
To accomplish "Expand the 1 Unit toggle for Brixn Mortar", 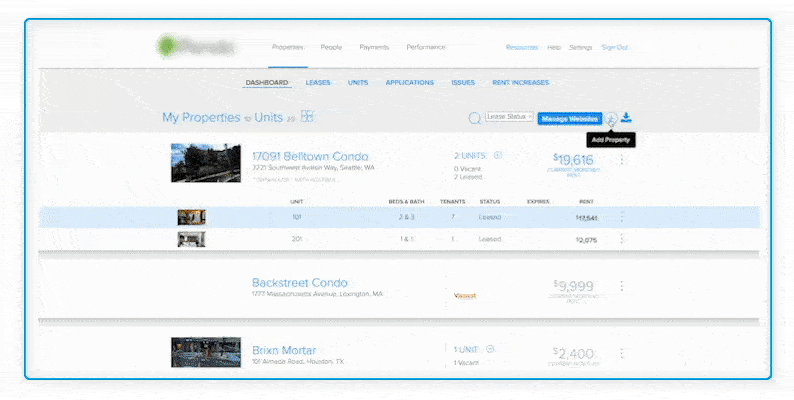I will coord(490,349).
